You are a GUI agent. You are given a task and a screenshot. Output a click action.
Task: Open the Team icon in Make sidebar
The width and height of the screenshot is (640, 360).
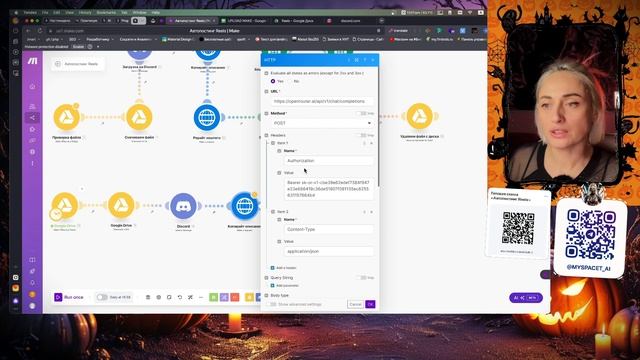32,107
